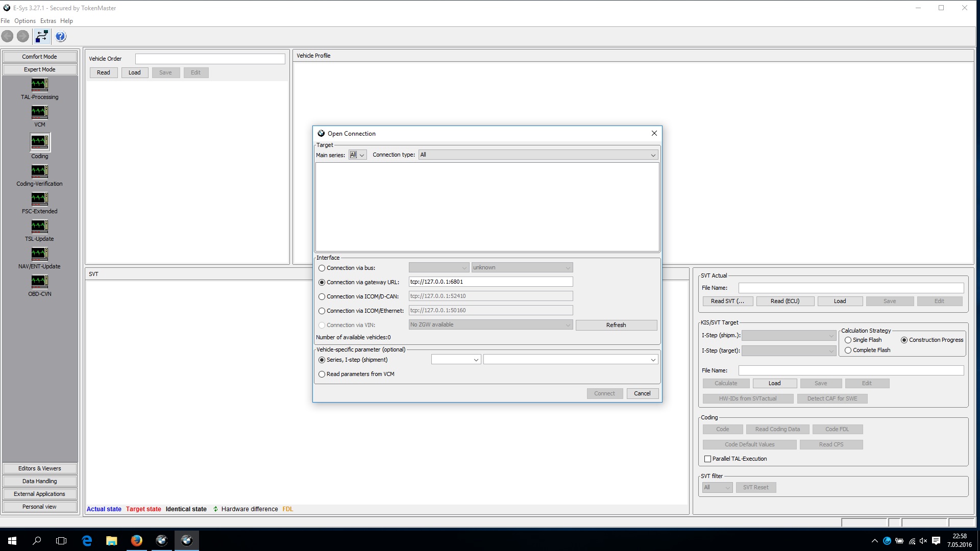Select Connection via ICOM/Ethernet radio
The width and height of the screenshot is (980, 551).
click(x=322, y=311)
